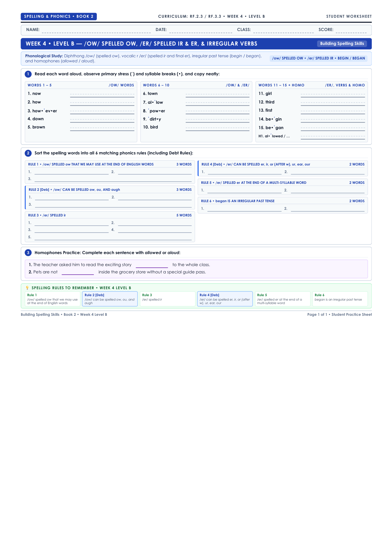Click the "STUDENT WORKSHEET" header text

[x=349, y=16]
